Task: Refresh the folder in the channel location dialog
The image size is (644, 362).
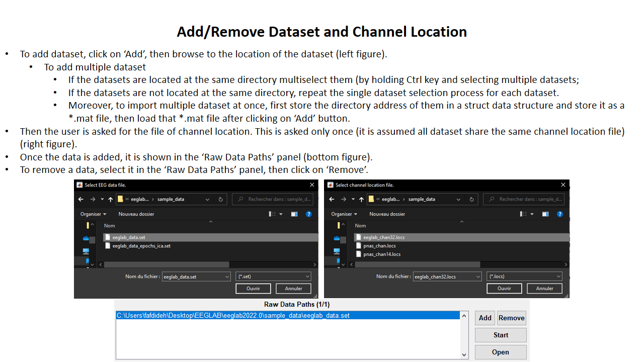Action: pos(471,199)
